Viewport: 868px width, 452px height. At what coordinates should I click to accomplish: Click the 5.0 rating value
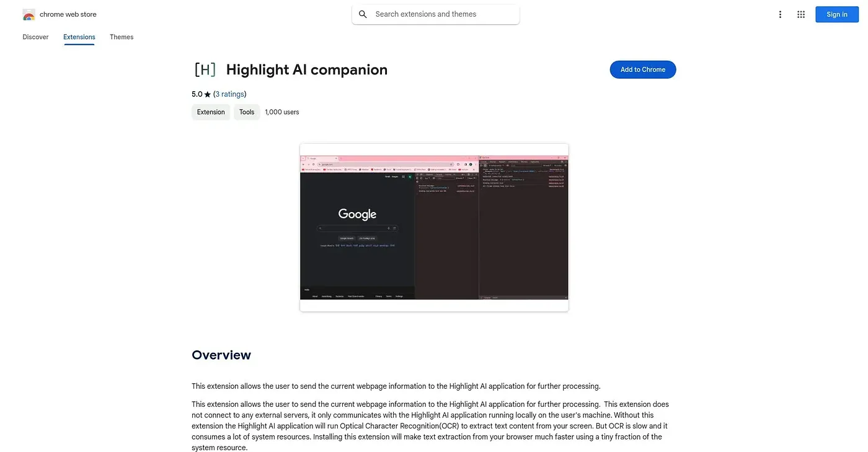[x=197, y=94]
